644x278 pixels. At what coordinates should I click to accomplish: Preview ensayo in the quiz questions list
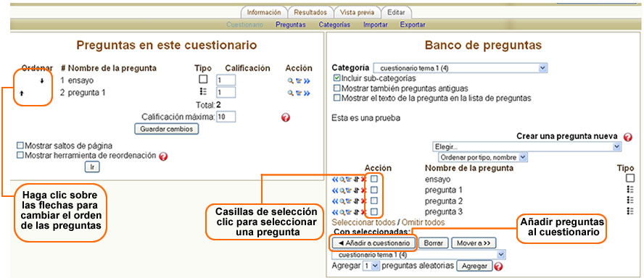click(290, 81)
